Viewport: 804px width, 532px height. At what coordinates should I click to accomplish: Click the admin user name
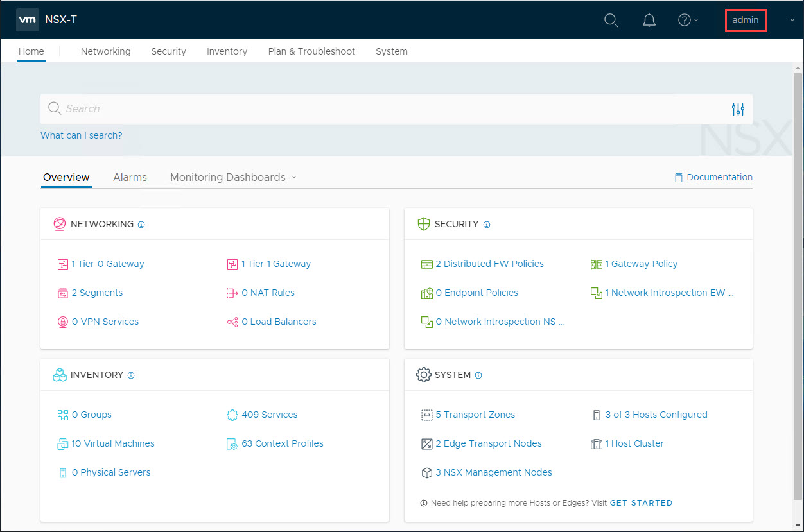coord(746,20)
